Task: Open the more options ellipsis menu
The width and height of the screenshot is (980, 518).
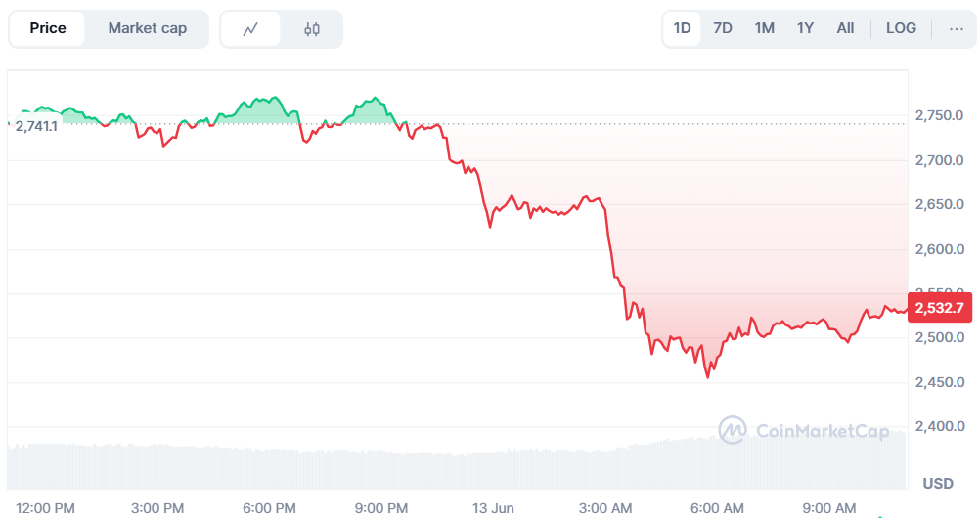Action: coord(956,28)
